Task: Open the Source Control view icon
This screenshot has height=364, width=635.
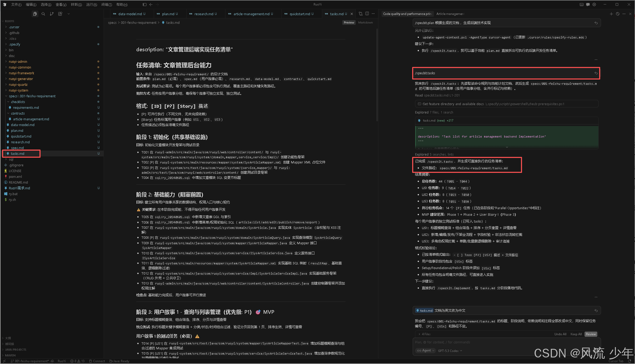Action: pos(52,14)
